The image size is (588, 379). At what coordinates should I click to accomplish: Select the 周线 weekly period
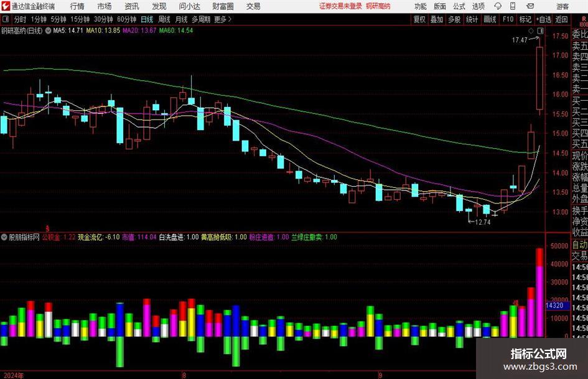point(164,19)
